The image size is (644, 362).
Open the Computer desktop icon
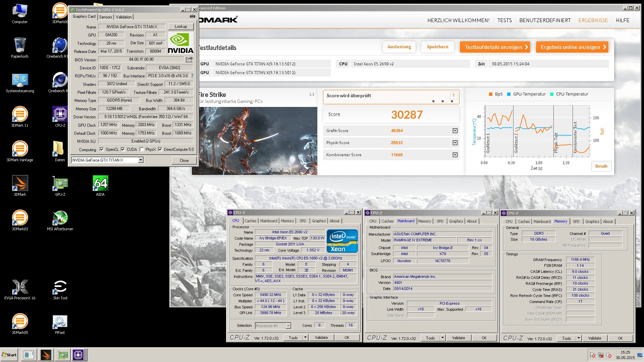[x=20, y=13]
